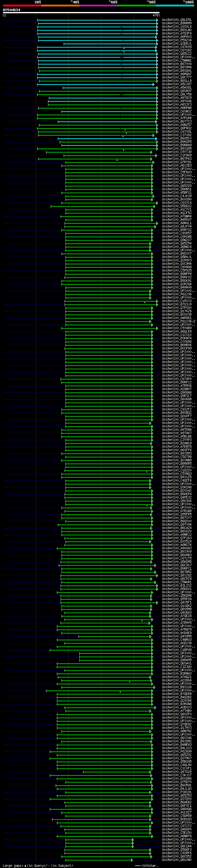Click the white query sequence bar
This screenshot has width=197, height=868.
pyautogui.click(x=81, y=13)
